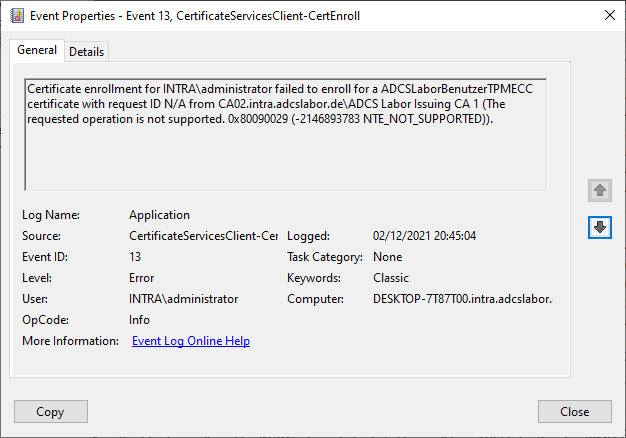Click the Keywords value Classic

tap(391, 278)
